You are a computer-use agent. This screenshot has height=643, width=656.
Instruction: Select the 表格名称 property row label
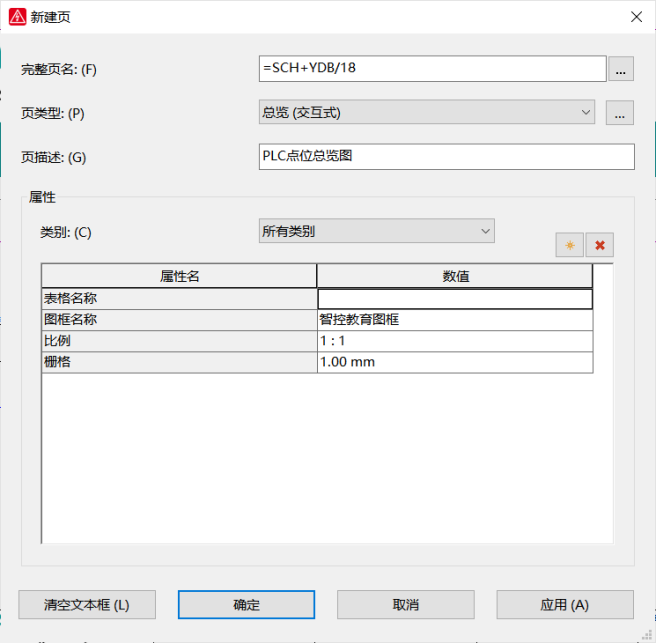click(x=179, y=299)
